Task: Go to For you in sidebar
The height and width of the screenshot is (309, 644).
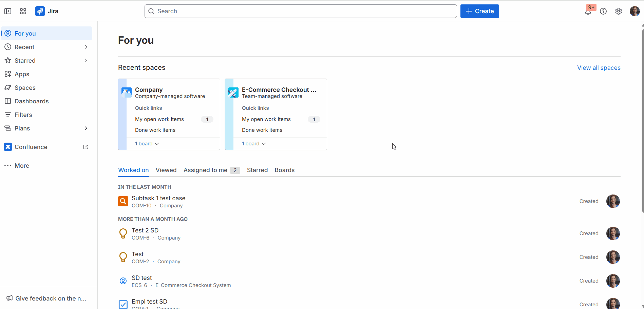Action: tap(47, 33)
